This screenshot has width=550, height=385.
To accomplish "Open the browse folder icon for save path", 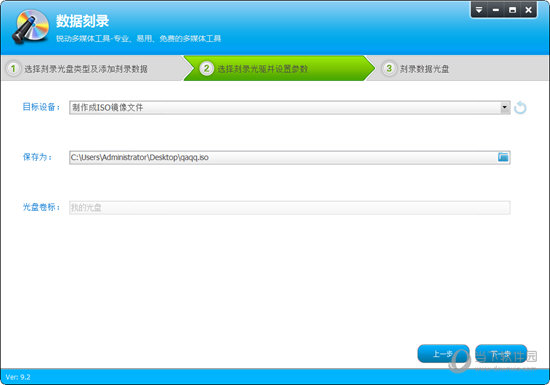I will 503,157.
